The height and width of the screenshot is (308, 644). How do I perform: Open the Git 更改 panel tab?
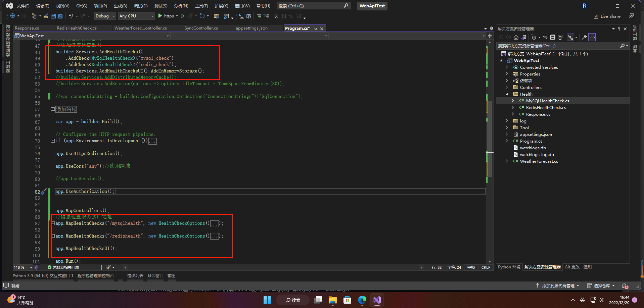pyautogui.click(x=572, y=267)
